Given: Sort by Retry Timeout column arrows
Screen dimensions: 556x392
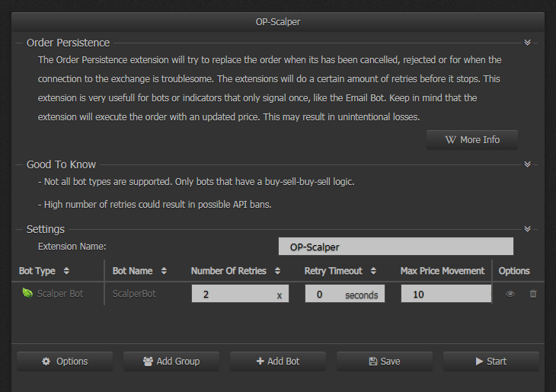Looking at the screenshot, I should 373,271.
